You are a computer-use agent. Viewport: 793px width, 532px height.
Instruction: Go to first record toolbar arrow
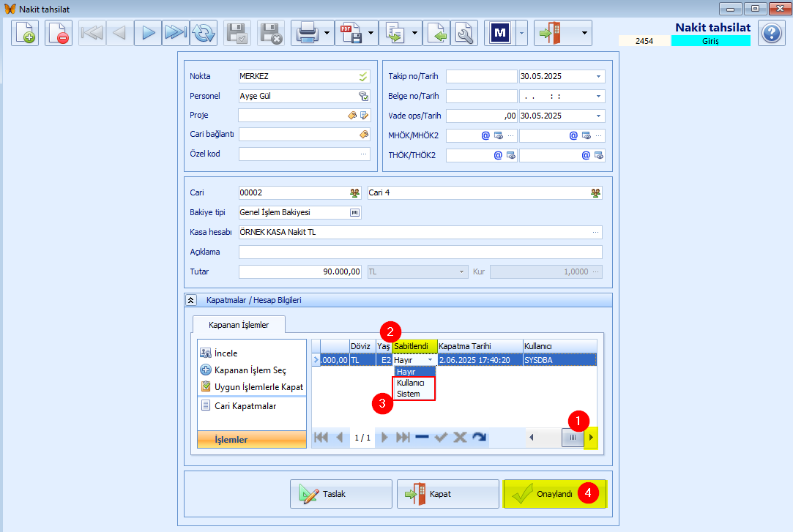(92, 34)
